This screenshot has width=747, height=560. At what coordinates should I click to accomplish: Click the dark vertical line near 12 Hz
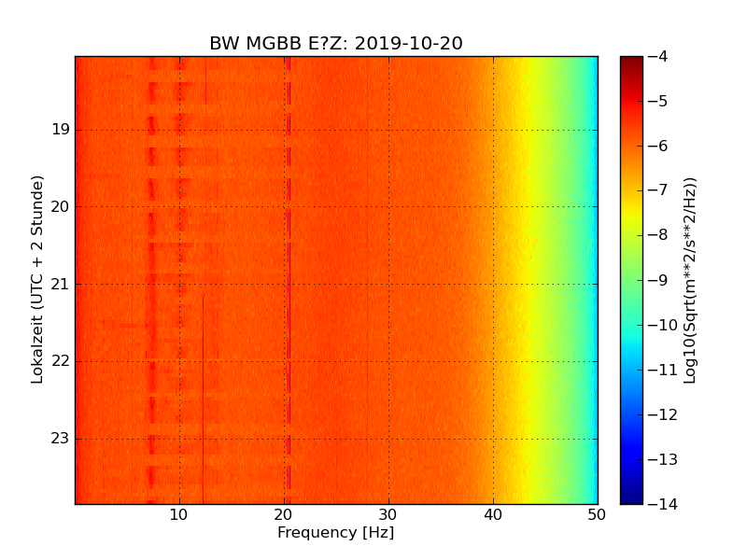tap(203, 400)
